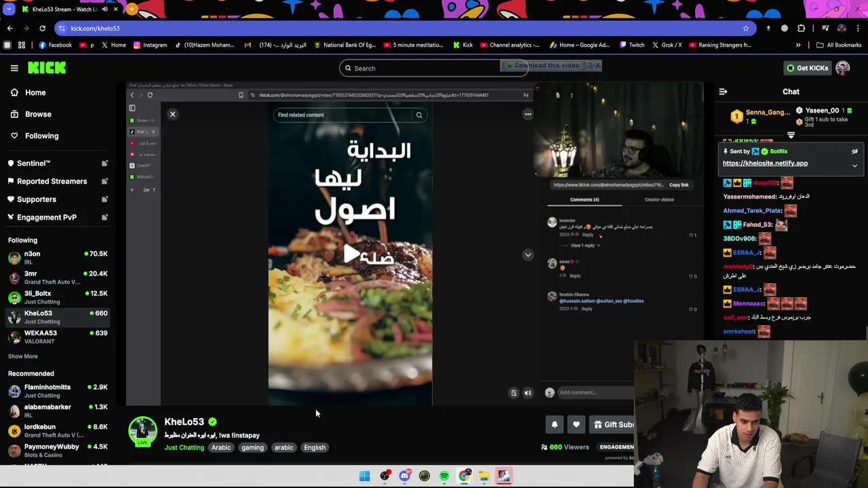Select the gaming tag
Viewport: 868px width, 488px height.
[252, 447]
